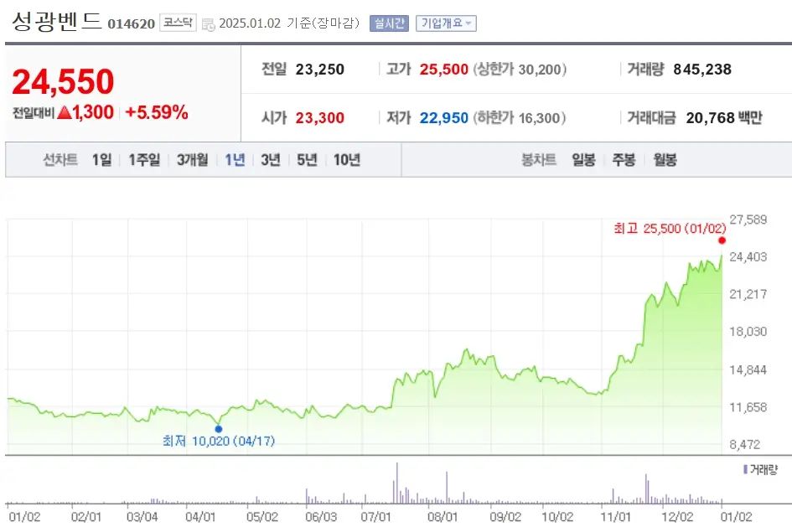
Task: Click the 최저 10,020 (04/17) label
Action: tap(217, 439)
